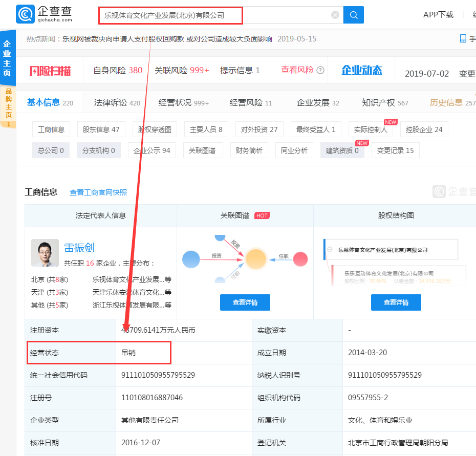Switch to 经营风险 tab

pyautogui.click(x=251, y=103)
